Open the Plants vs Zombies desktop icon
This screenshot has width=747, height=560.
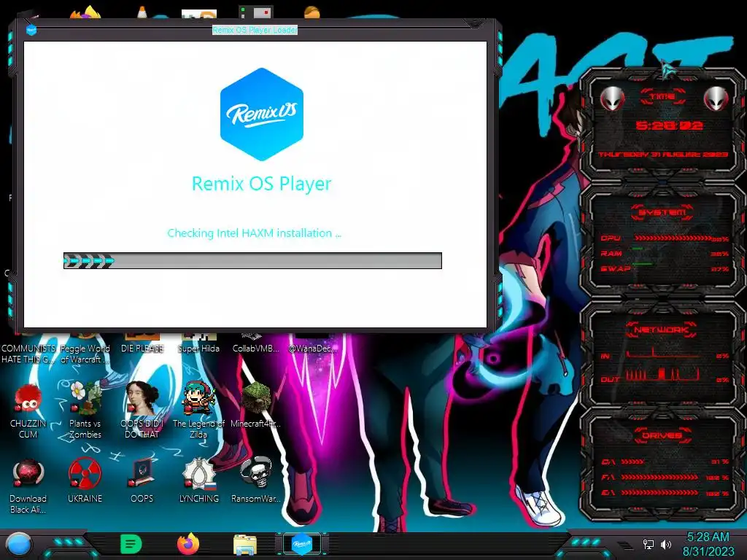85,411
